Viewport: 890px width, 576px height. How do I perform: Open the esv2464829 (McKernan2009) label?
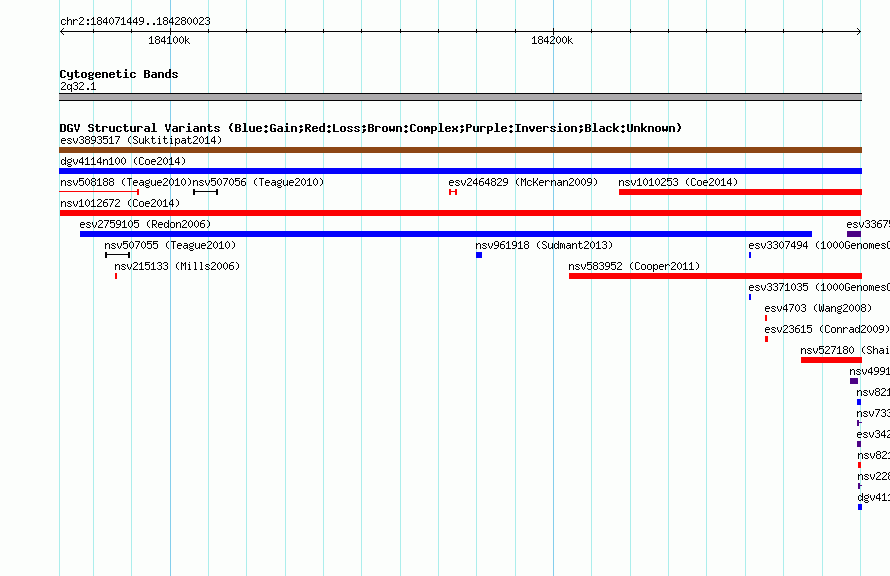click(x=523, y=182)
